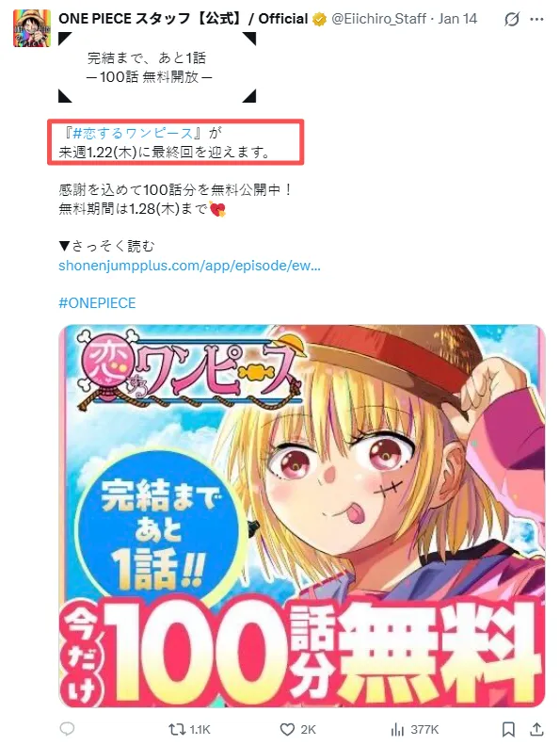
Task: Open the #恋するワンピース hashtag
Action: click(x=133, y=133)
